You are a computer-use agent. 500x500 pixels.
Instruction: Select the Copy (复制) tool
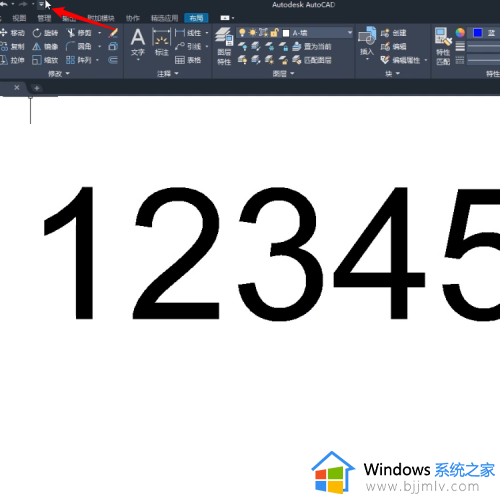coord(13,46)
